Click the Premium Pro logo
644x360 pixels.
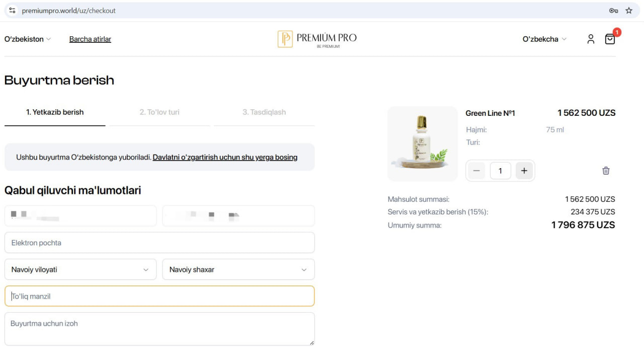(317, 39)
